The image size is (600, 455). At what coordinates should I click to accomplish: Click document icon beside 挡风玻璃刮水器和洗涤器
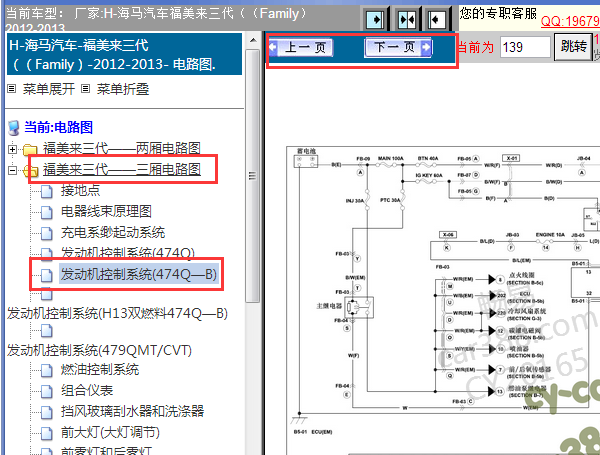click(47, 412)
